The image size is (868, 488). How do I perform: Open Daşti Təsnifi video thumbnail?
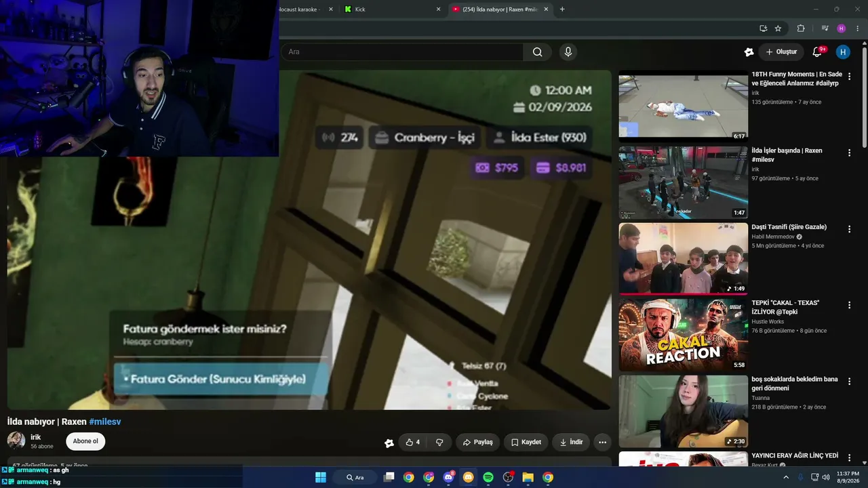[683, 258]
